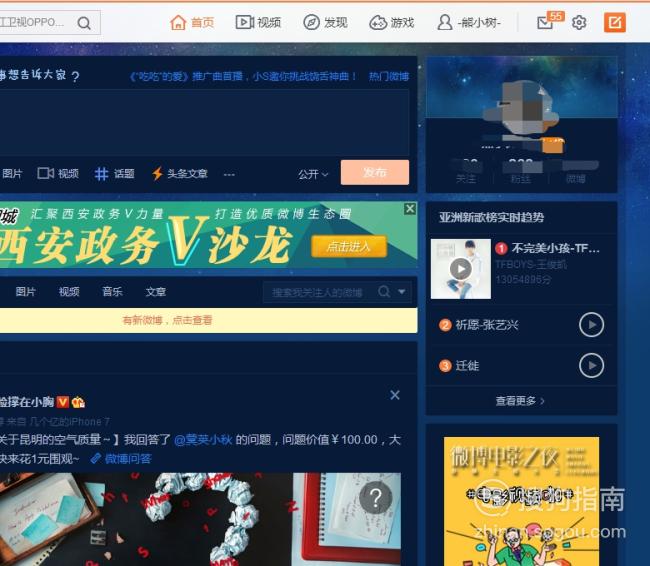The height and width of the screenshot is (566, 650).
Task: Add a video via the 视频 composer icon
Action: pos(58,173)
